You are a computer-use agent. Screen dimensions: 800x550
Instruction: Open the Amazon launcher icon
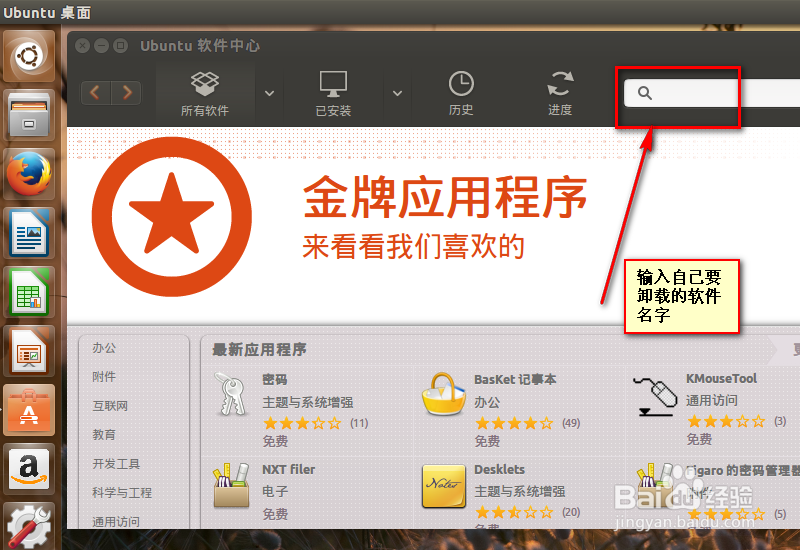(x=29, y=469)
